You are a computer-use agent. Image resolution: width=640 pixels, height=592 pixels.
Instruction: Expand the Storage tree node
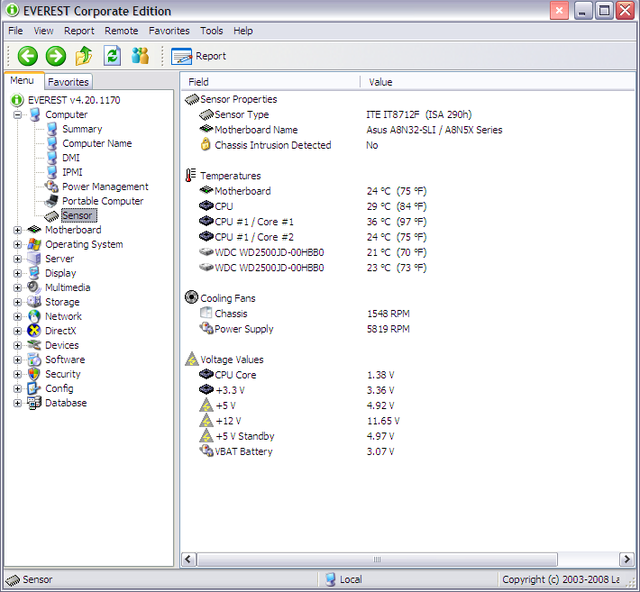(x=18, y=302)
